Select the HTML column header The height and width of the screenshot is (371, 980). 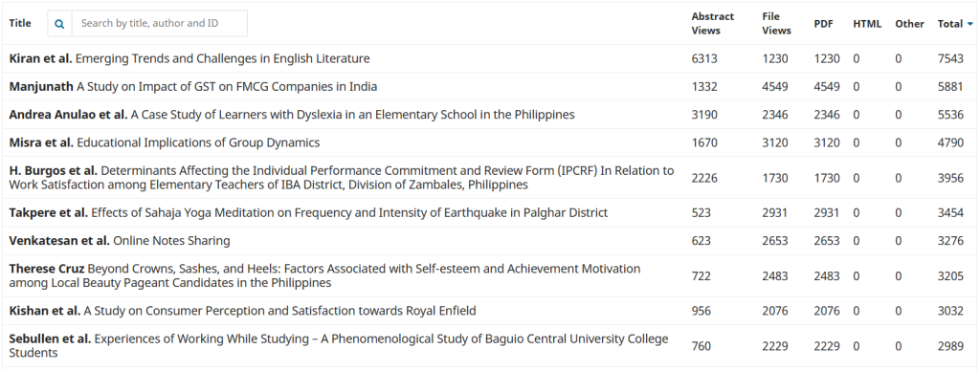(867, 24)
